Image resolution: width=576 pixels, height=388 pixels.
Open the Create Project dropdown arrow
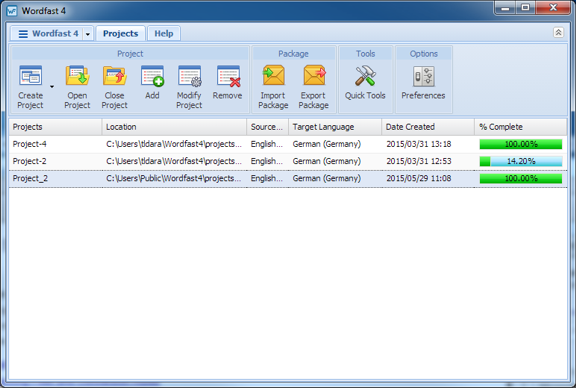pos(52,87)
